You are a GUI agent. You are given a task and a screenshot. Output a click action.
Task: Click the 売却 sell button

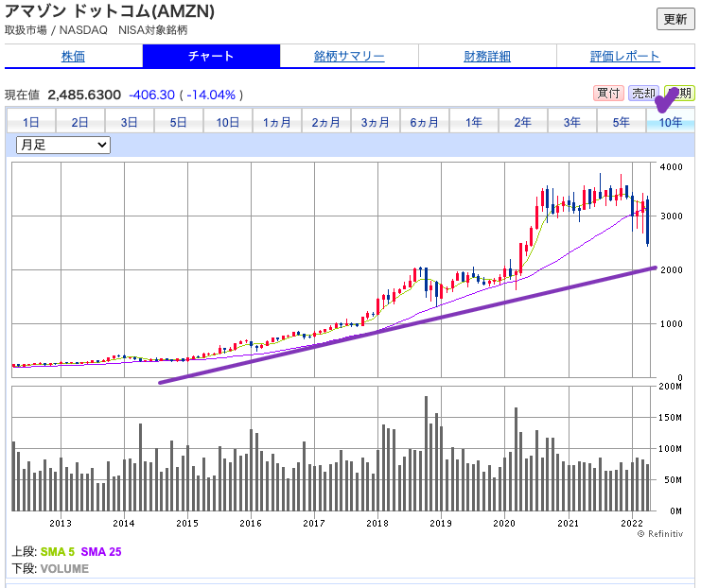pos(643,93)
